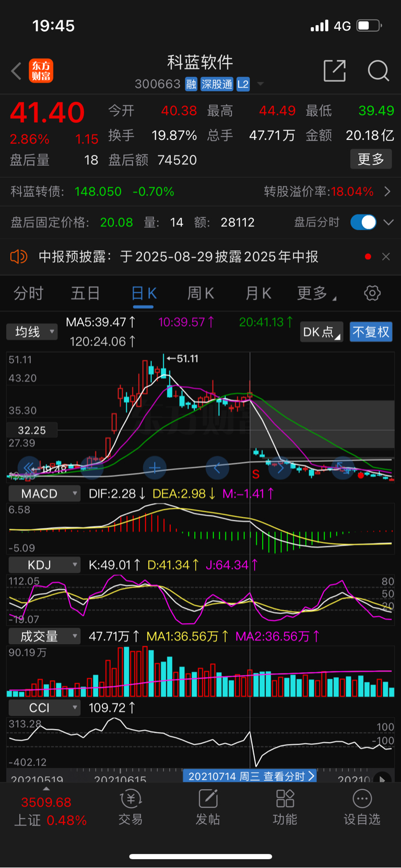
Task: Open the 更多 chart period menu
Action: click(316, 293)
